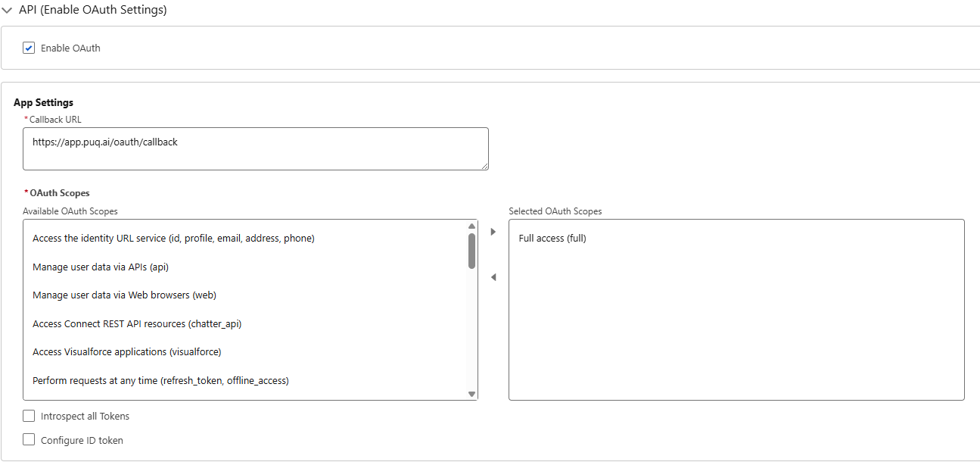Enable Introspect all Tokens checkbox

click(x=30, y=416)
